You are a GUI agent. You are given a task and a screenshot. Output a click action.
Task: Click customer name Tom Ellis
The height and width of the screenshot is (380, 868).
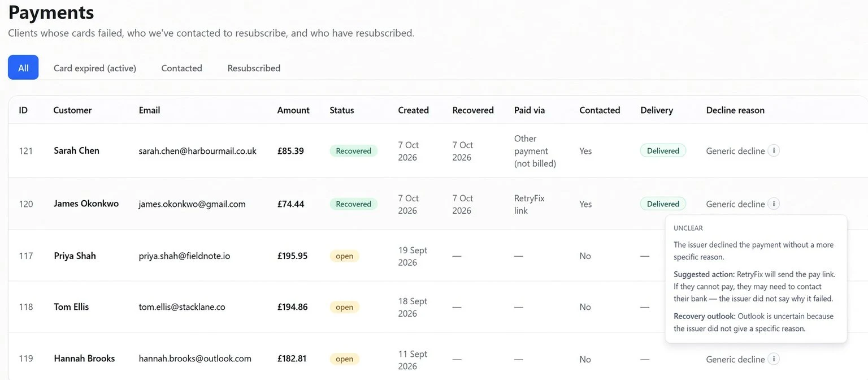click(71, 306)
